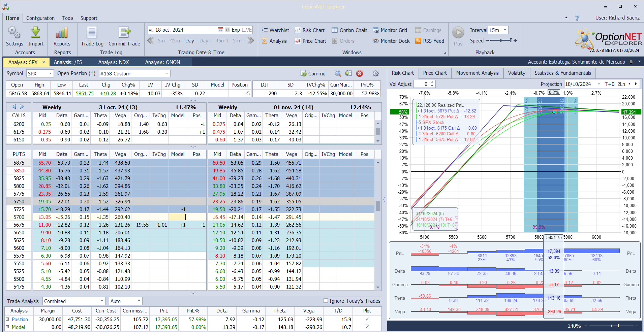
Task: Open the Auto dropdown in Trade Analysis
Action: tap(139, 301)
